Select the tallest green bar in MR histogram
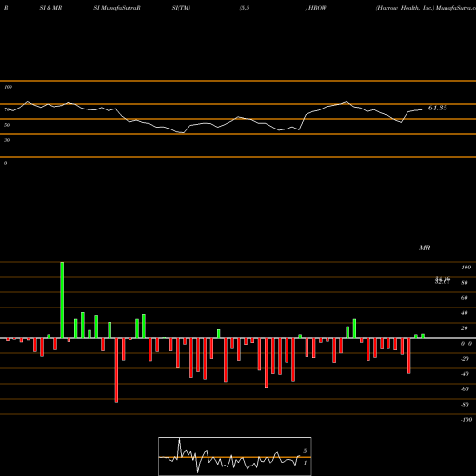476x476 pixels. pos(62,300)
